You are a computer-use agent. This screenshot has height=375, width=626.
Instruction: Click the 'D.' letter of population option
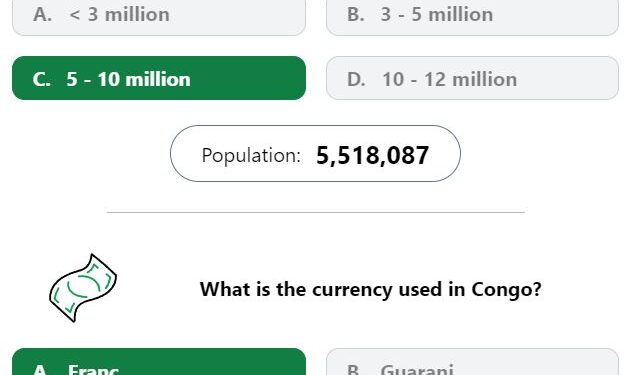tap(356, 79)
